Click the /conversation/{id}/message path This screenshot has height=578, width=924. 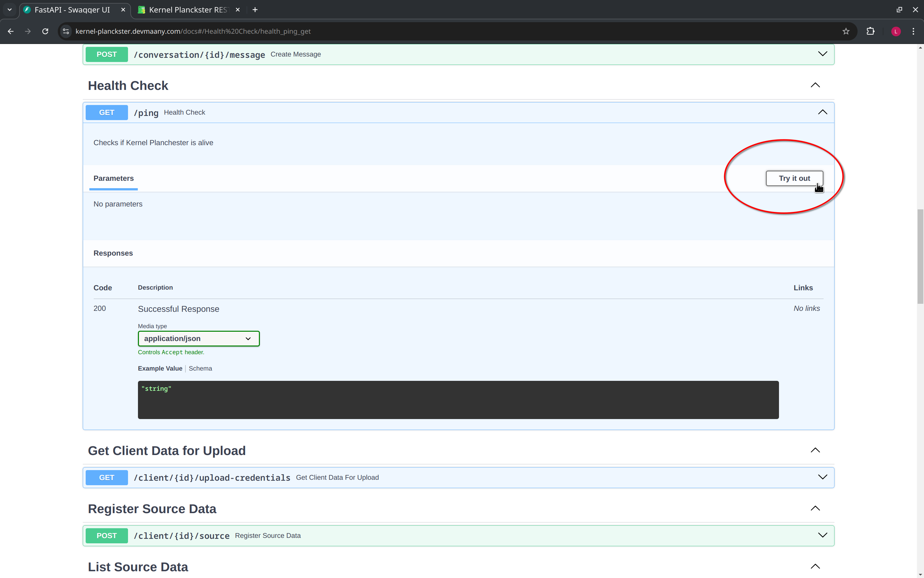click(x=199, y=55)
